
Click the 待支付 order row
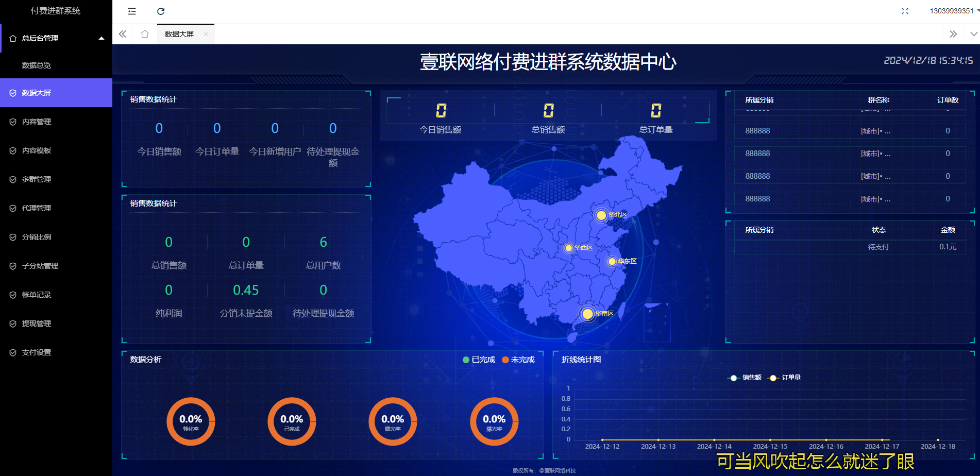pyautogui.click(x=878, y=247)
